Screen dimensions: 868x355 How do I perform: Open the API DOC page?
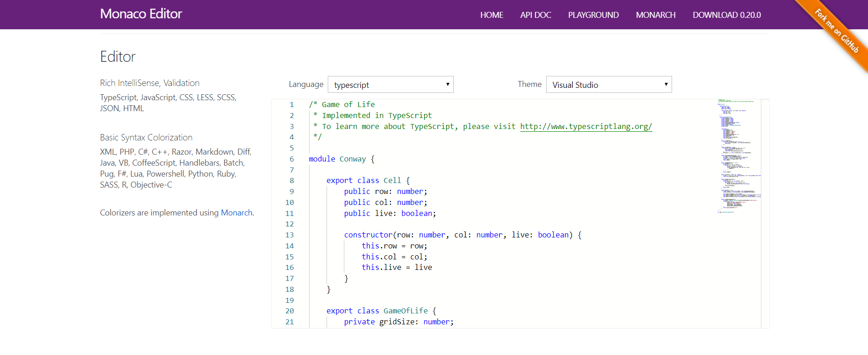[x=535, y=15]
